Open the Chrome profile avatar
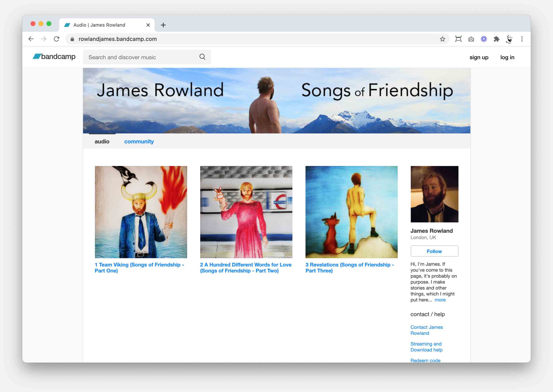The width and height of the screenshot is (553, 392). 509,39
